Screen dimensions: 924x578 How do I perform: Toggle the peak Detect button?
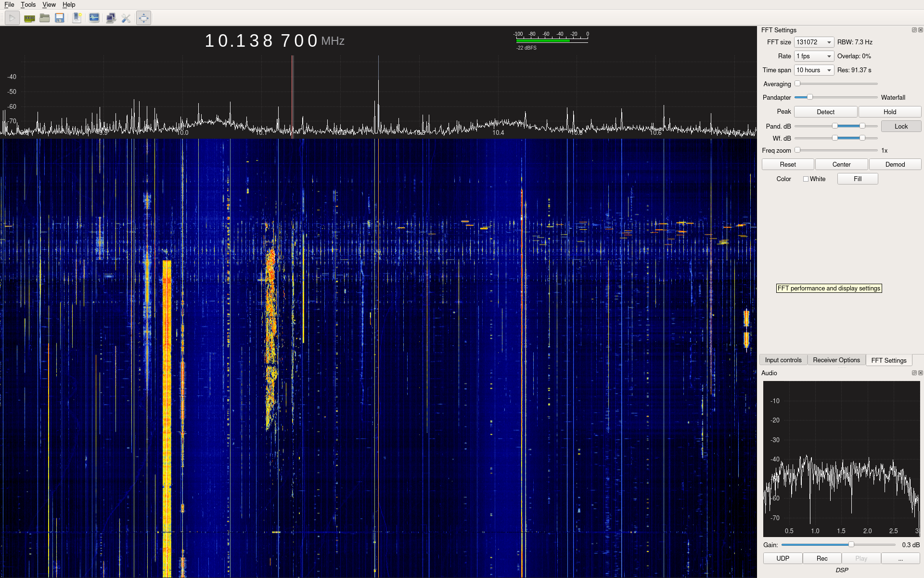coord(825,112)
